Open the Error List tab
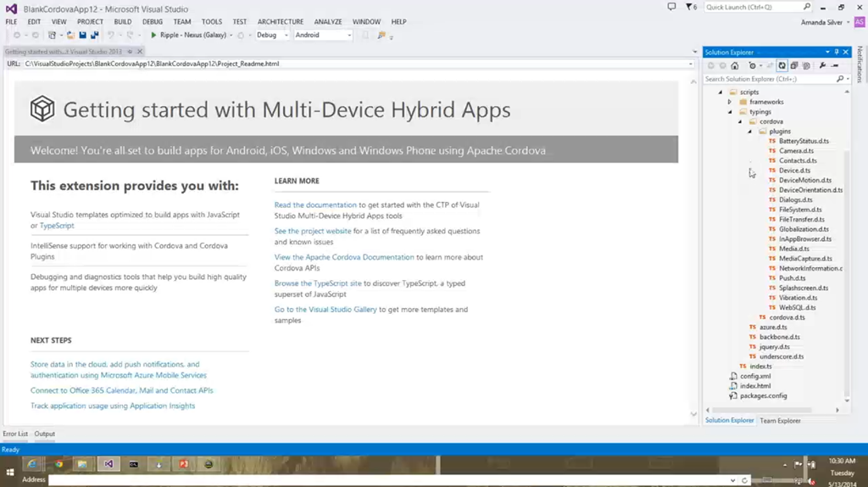868x487 pixels. [15, 434]
